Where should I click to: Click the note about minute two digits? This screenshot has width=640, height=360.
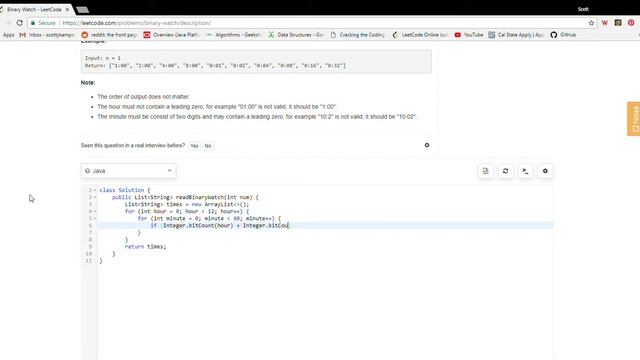(257, 116)
